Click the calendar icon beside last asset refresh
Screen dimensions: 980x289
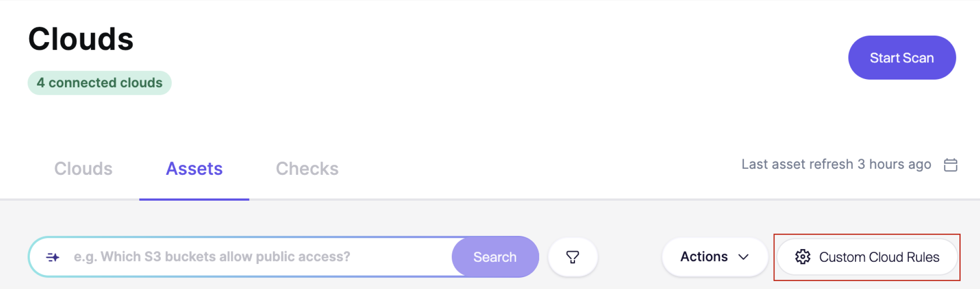coord(950,165)
